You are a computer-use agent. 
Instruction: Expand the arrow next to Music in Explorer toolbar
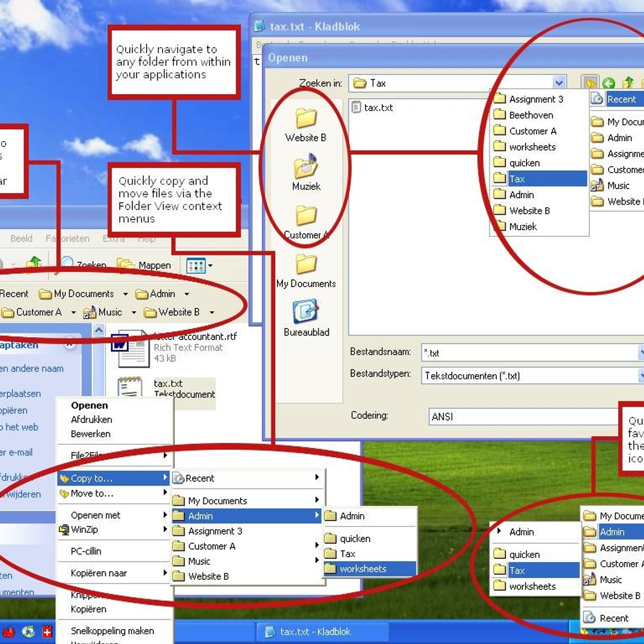pyautogui.click(x=134, y=312)
